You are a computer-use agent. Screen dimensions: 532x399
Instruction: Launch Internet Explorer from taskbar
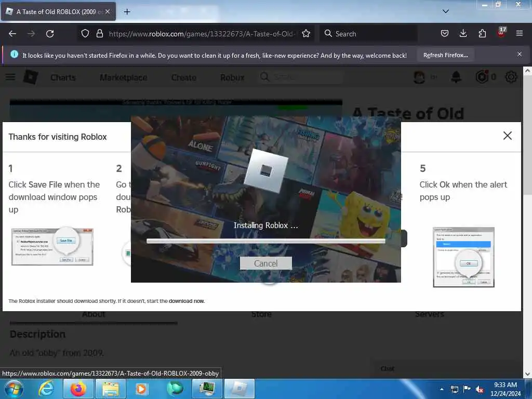46,389
